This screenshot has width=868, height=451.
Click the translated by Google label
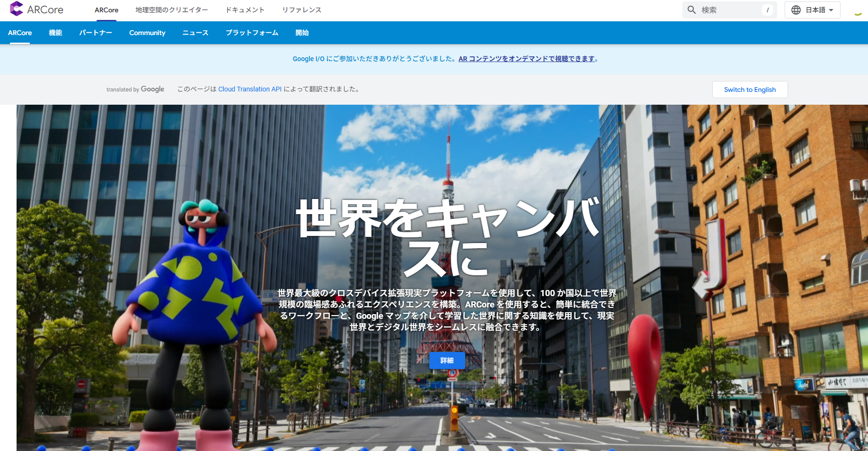click(135, 89)
